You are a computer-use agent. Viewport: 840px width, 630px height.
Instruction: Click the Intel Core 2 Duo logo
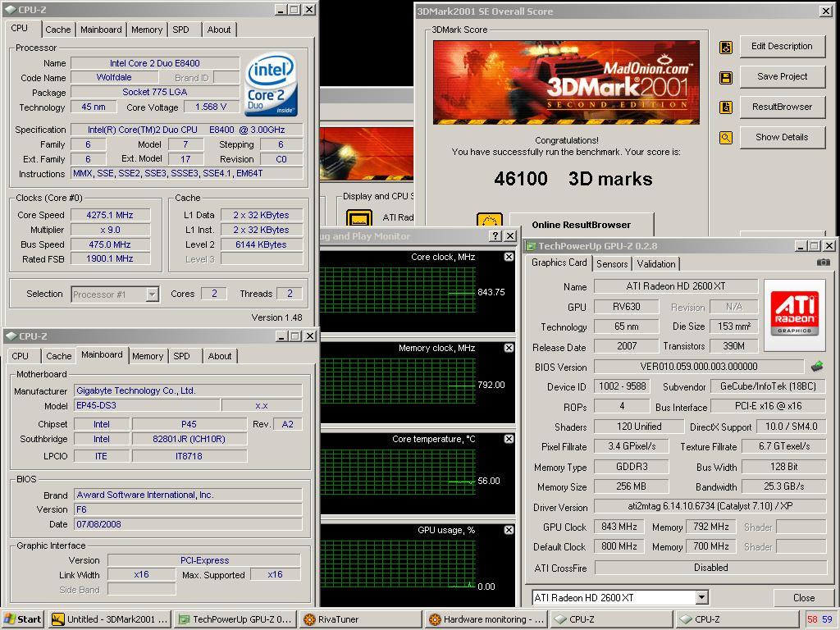point(271,84)
